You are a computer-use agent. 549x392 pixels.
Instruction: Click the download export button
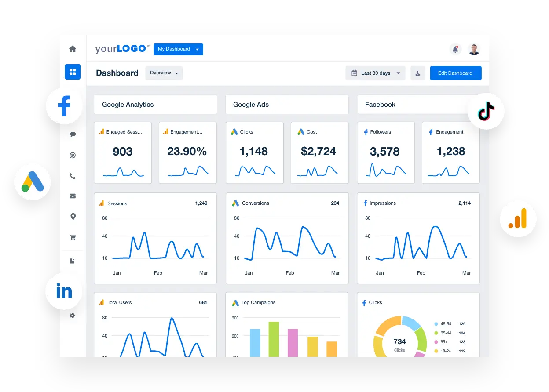(x=417, y=73)
